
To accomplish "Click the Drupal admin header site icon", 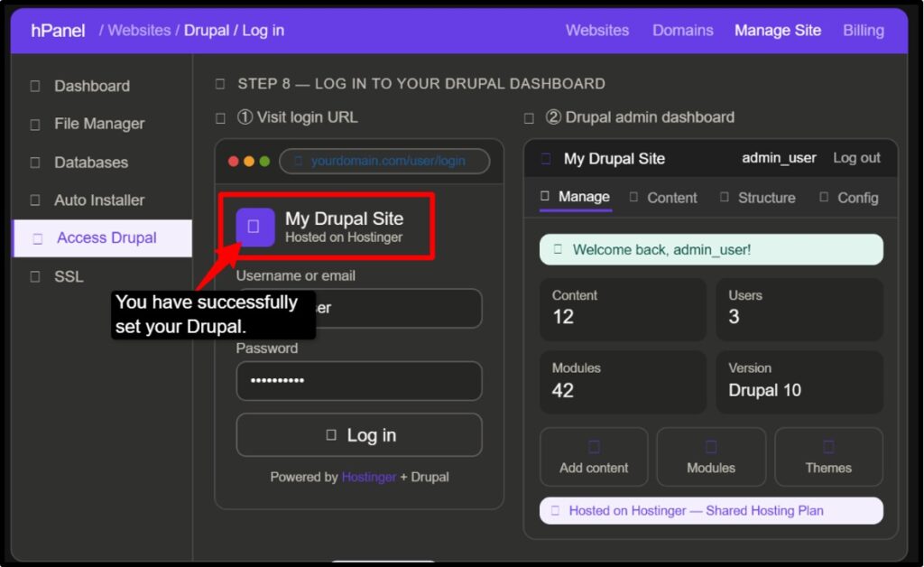I will [546, 159].
